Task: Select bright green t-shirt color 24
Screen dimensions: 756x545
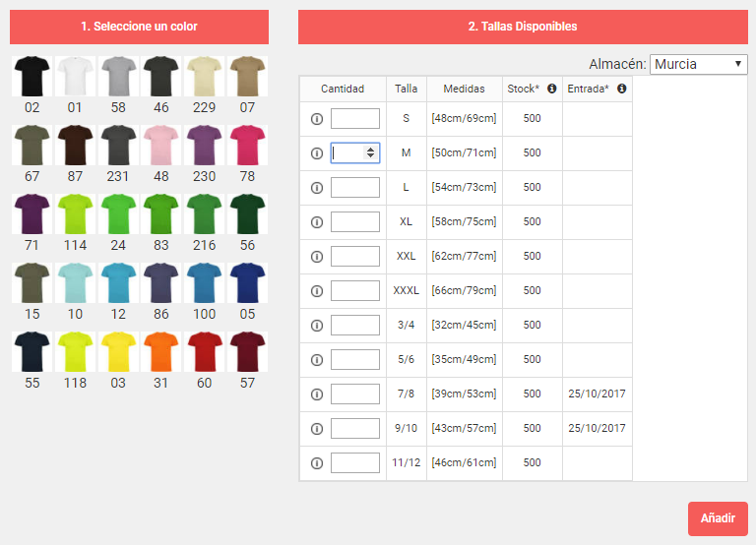Action: tap(118, 213)
